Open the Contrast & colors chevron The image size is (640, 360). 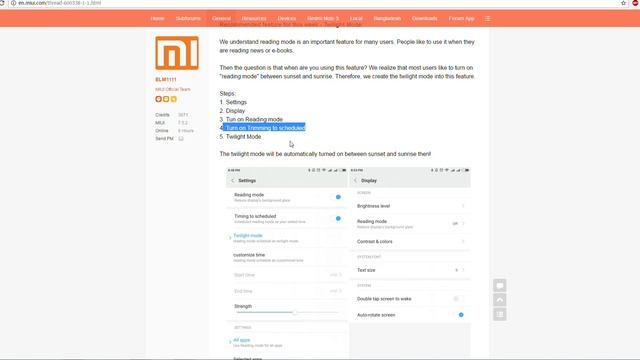coord(463,242)
